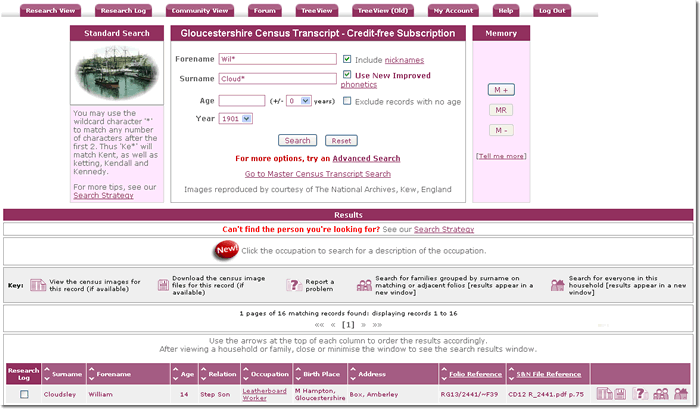700x409 pixels.
Task: Click the M + memory button
Action: point(501,90)
